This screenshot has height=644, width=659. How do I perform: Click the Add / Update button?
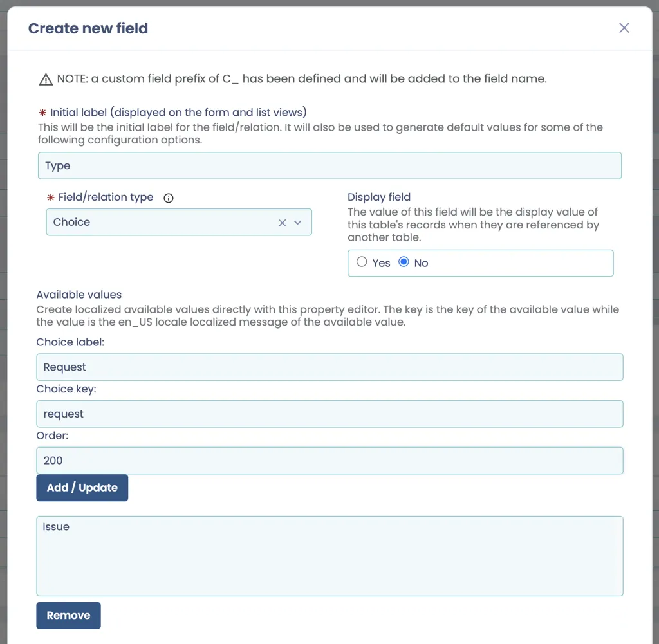(82, 488)
